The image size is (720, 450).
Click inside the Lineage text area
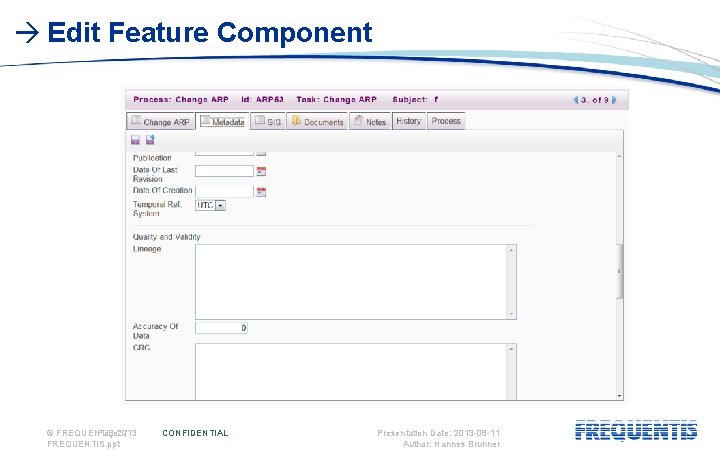click(351, 282)
